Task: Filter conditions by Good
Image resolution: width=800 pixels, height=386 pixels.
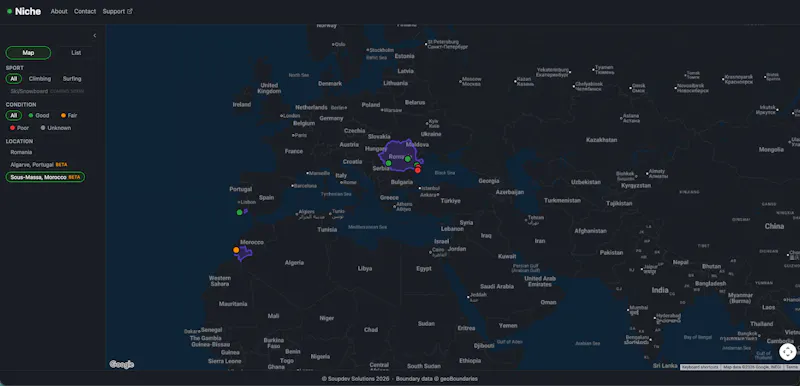Action: [x=39, y=116]
